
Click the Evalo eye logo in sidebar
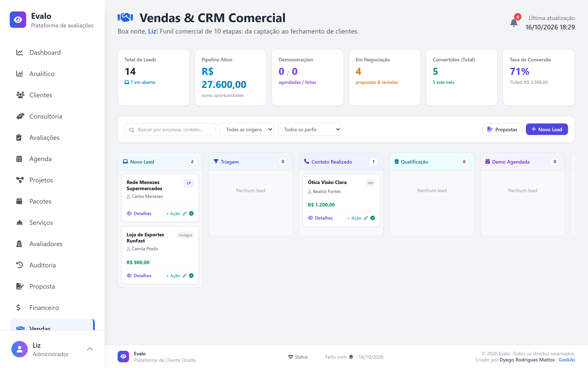[18, 20]
